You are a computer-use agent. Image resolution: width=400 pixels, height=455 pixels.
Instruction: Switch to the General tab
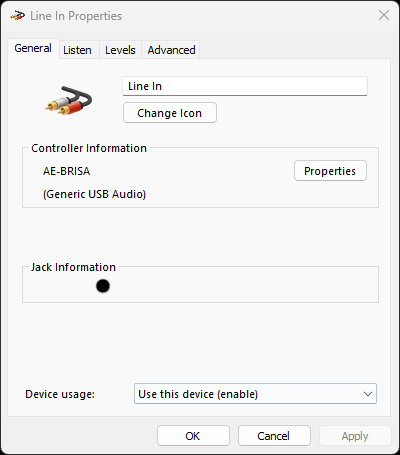click(33, 48)
